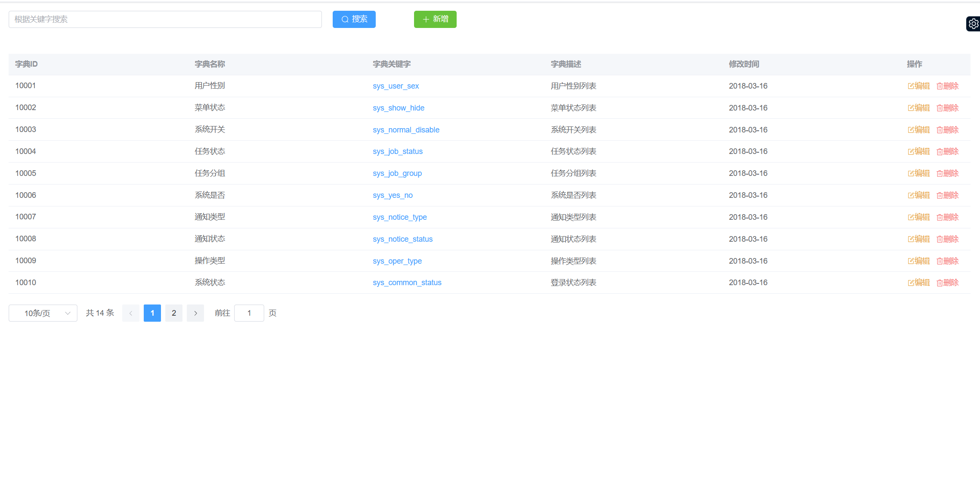Edit the 通知类型 dictionary entry

(x=918, y=217)
